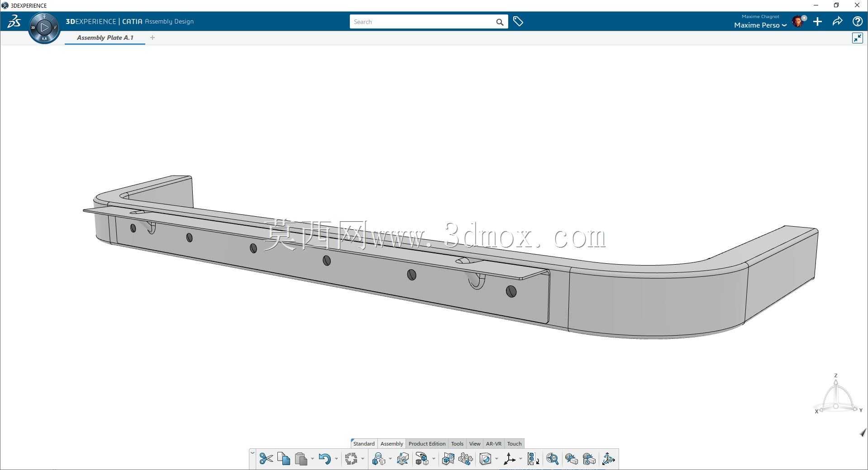Screen dimensions: 868x470
Task: Click the Cut scissors icon
Action: 266,459
